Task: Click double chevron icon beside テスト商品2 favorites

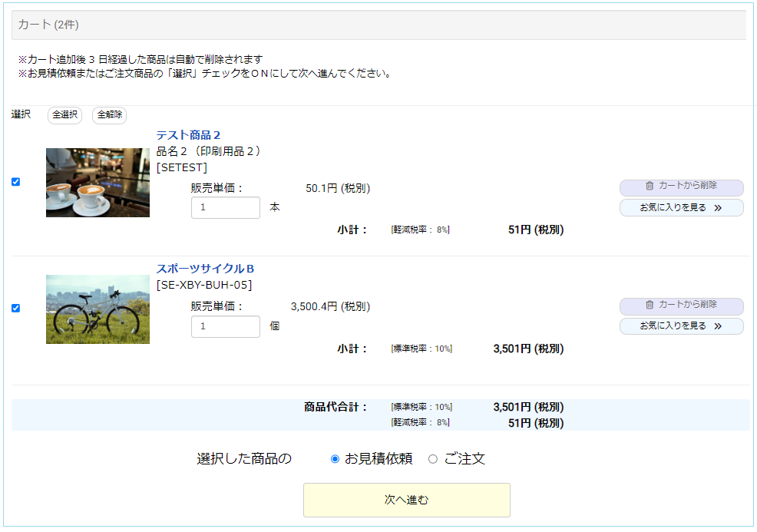Action: tap(718, 208)
